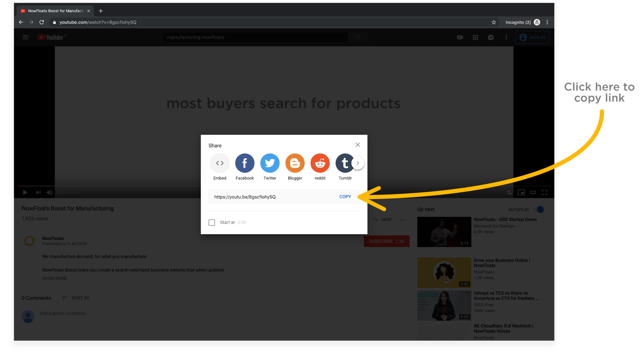Image resolution: width=644 pixels, height=351 pixels.
Task: Click the YouTube search button
Action: pos(358,37)
